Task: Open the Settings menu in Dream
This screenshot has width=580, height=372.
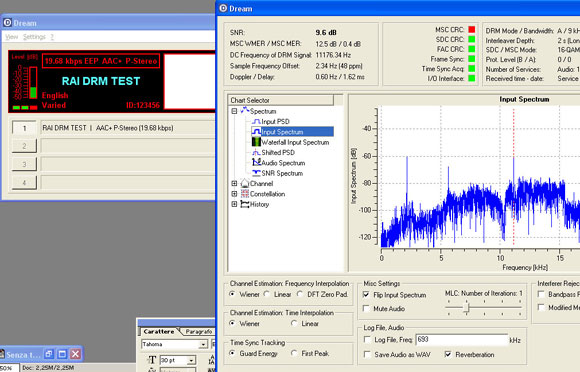Action: coord(34,37)
